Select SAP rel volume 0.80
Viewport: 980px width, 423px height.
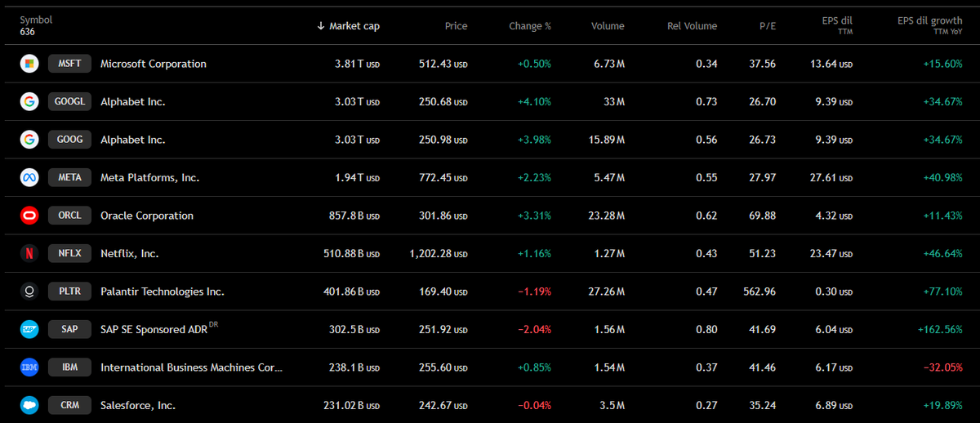(x=707, y=329)
